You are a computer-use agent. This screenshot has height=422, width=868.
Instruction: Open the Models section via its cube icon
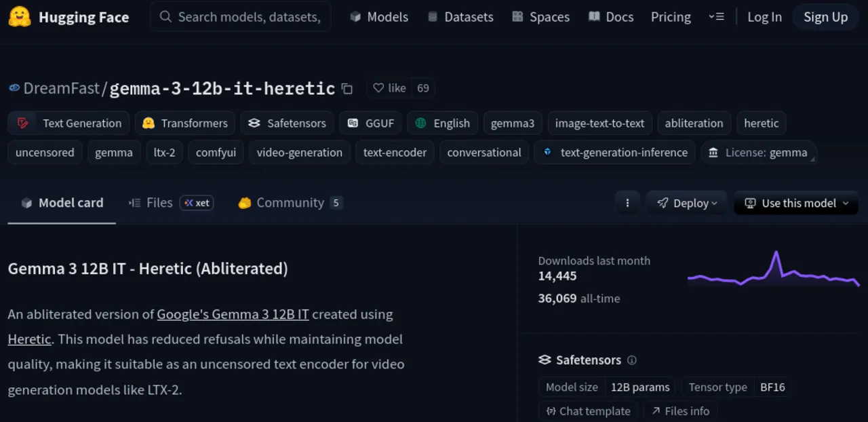pyautogui.click(x=355, y=17)
